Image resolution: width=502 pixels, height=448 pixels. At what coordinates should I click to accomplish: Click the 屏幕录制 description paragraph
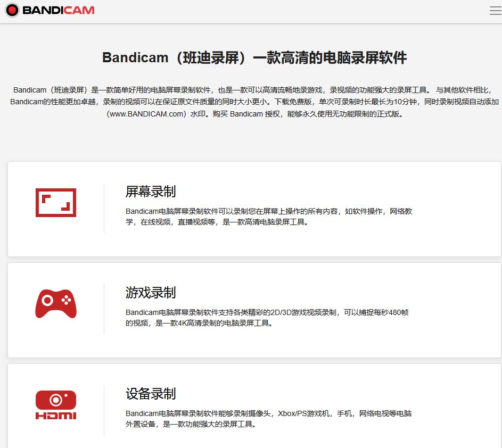tap(269, 217)
